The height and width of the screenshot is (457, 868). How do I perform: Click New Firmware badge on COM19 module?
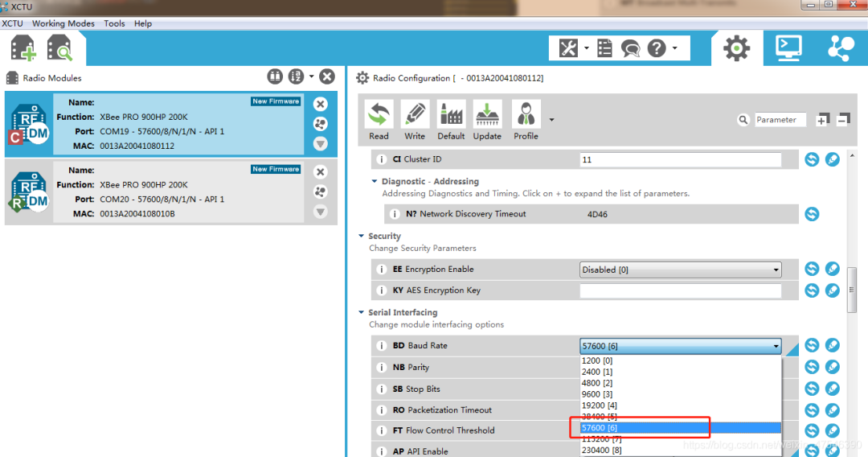(x=276, y=101)
